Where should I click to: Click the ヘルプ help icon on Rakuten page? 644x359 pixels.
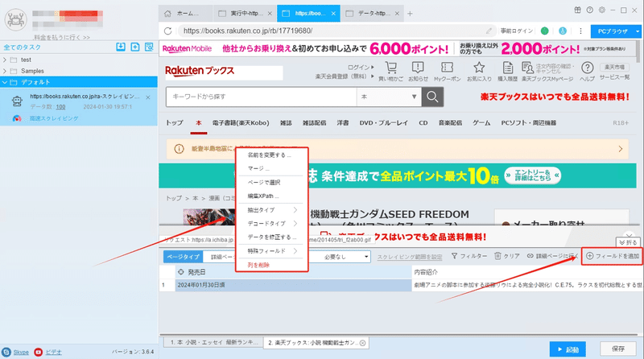(588, 68)
